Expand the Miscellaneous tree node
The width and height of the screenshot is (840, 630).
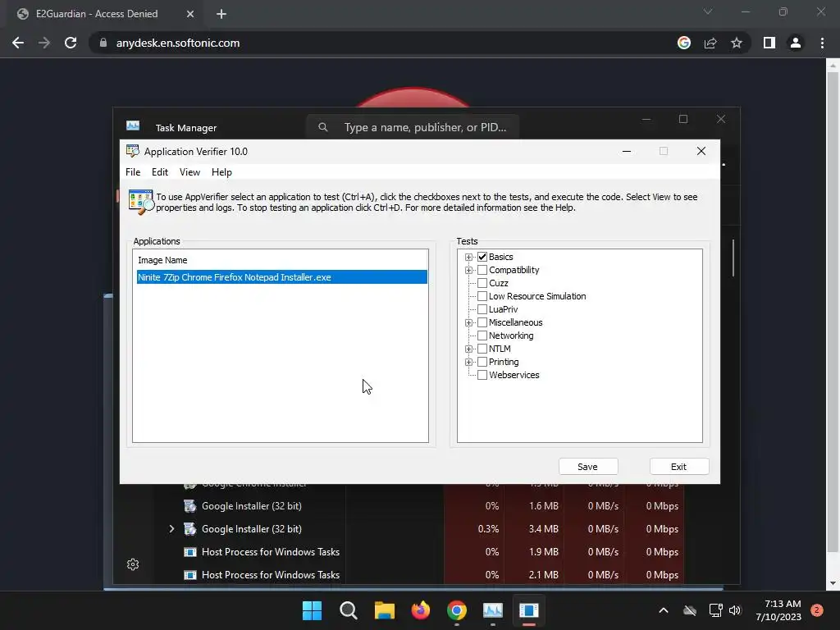pyautogui.click(x=468, y=322)
